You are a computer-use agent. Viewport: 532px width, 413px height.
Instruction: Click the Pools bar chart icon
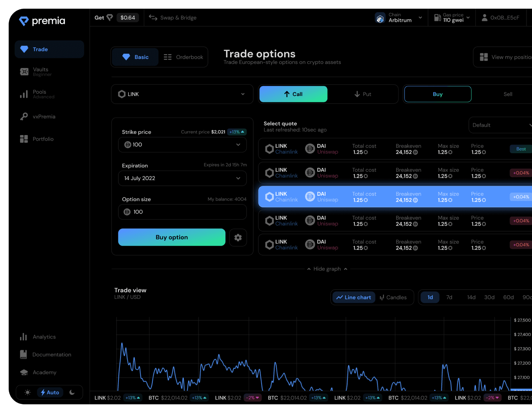pos(24,94)
